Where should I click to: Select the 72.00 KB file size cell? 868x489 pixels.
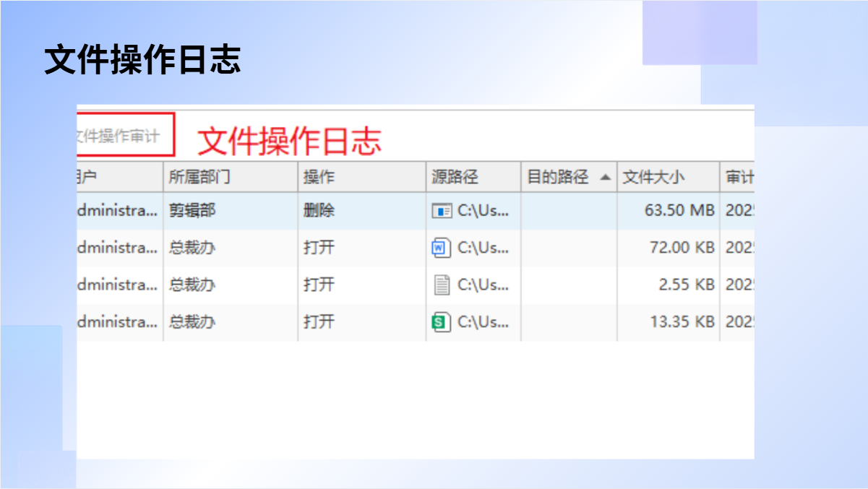[x=682, y=248]
